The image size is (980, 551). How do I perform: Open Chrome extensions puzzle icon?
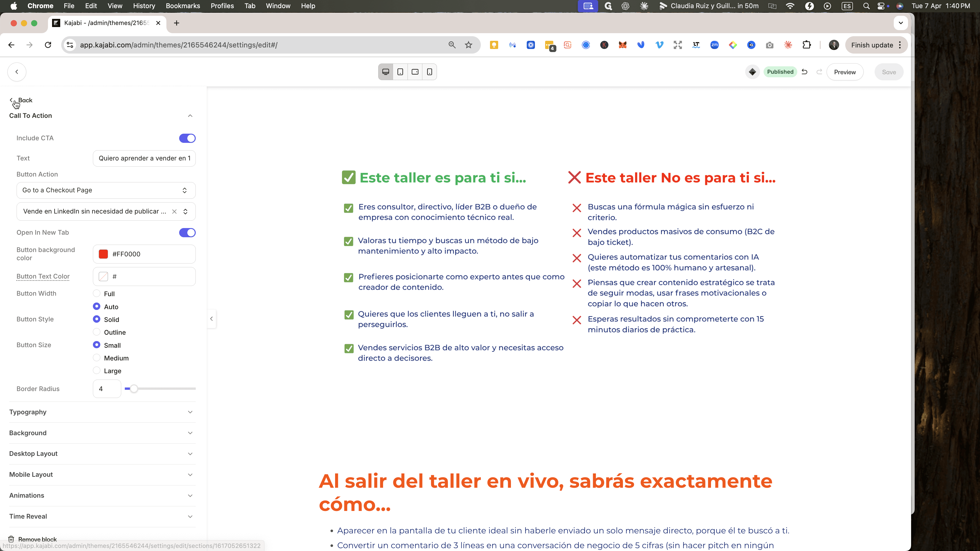(806, 45)
